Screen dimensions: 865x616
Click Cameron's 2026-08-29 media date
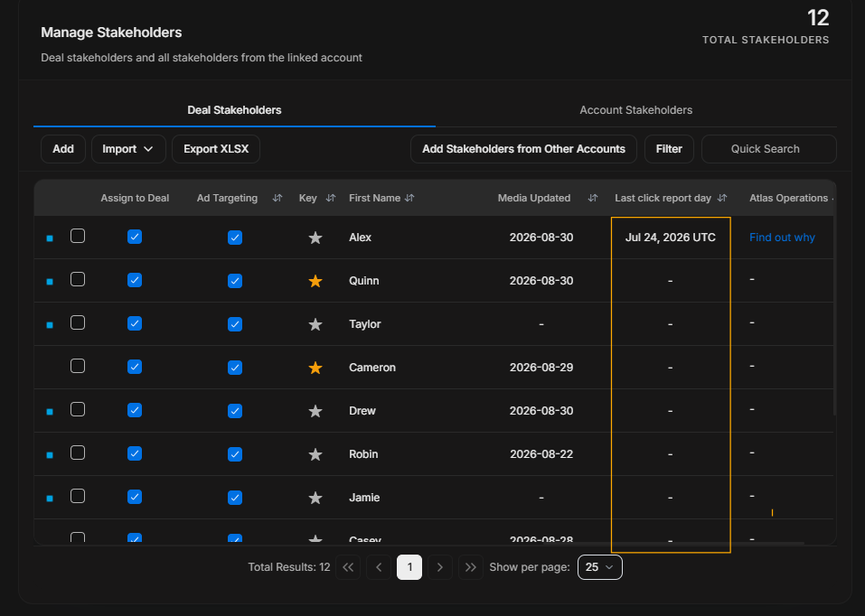[x=541, y=368]
